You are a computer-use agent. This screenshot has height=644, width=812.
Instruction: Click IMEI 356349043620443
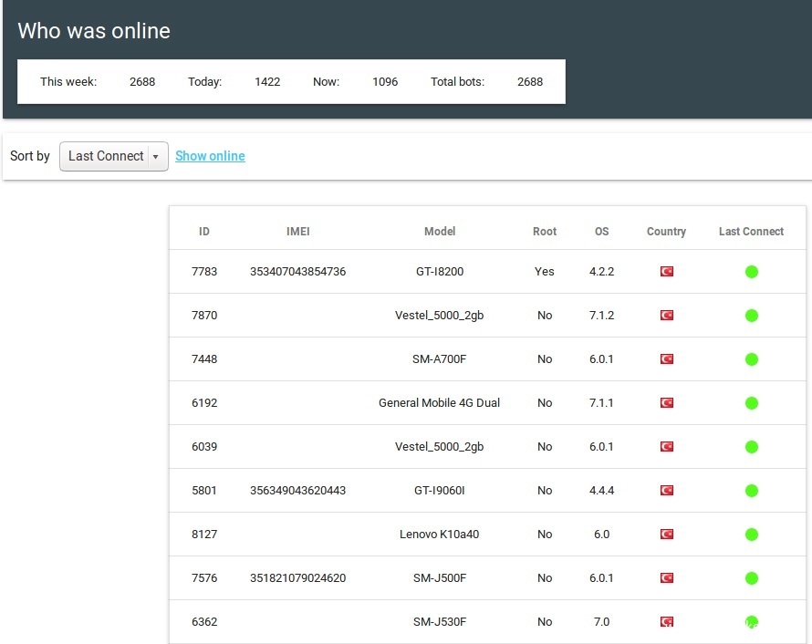(x=297, y=490)
